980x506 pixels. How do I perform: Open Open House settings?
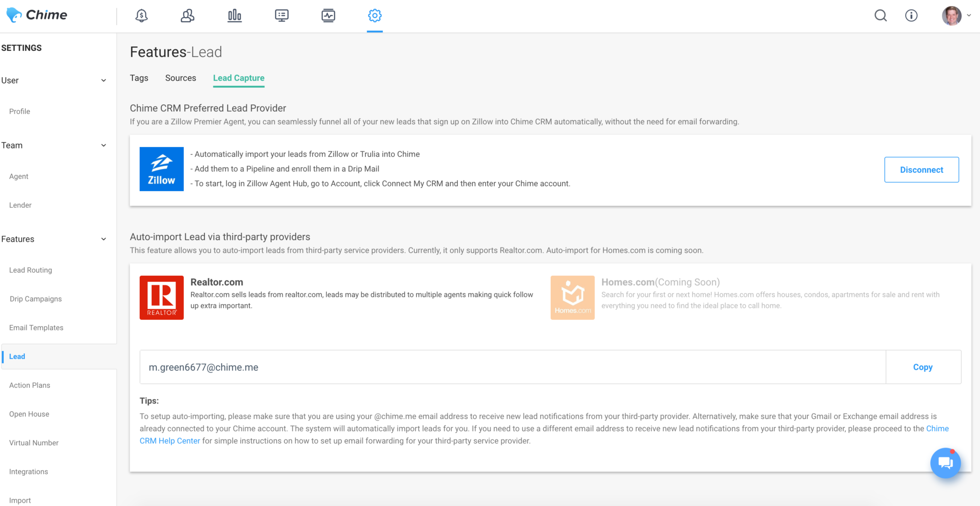point(29,414)
